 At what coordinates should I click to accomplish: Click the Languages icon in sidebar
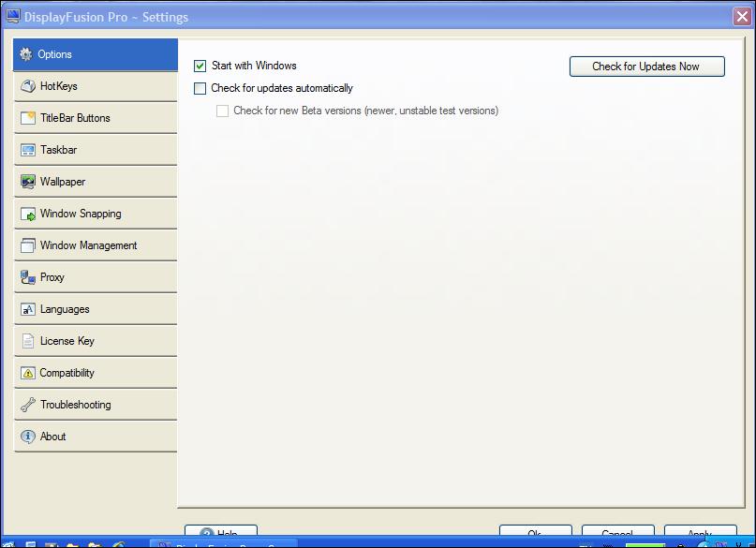[27, 309]
